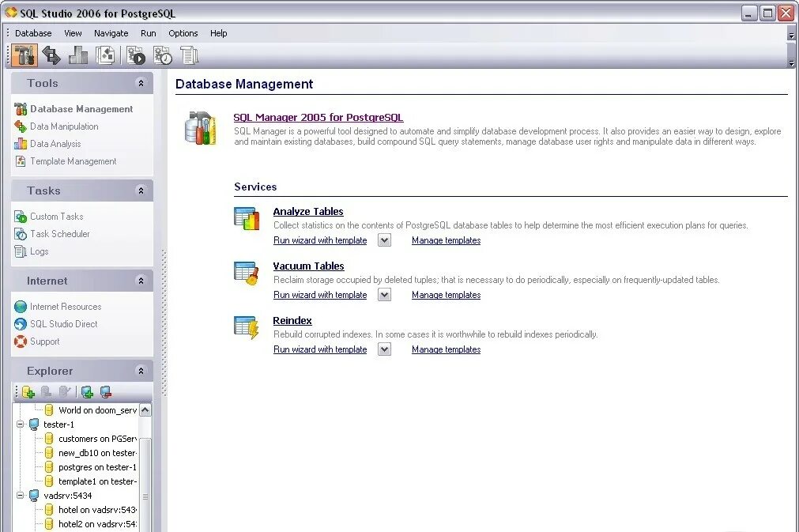799x532 pixels.
Task: Open the Navigate menu
Action: pyautogui.click(x=111, y=33)
